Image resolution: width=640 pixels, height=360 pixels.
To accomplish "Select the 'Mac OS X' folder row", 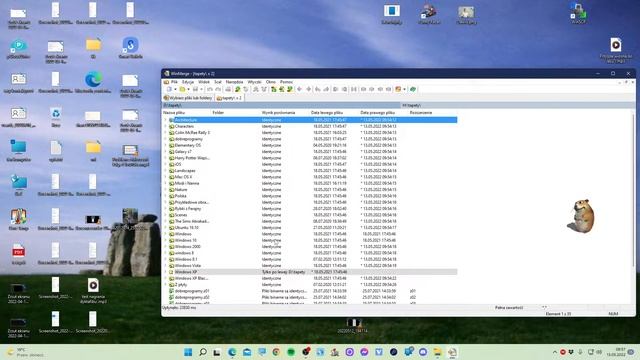I will click(310, 177).
